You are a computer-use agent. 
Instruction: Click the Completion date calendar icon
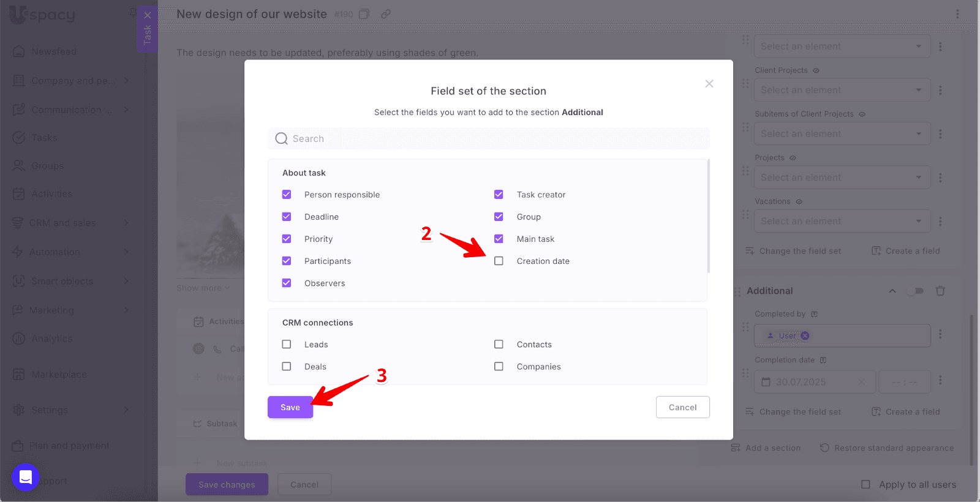coord(766,382)
